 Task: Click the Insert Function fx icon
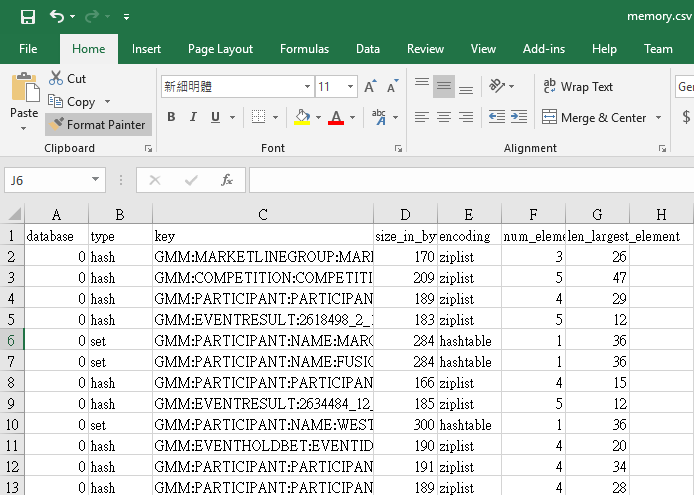coord(227,180)
